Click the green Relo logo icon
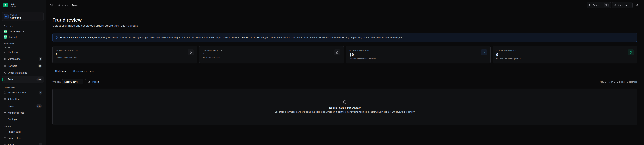This screenshot has height=145, width=644. (6, 5)
